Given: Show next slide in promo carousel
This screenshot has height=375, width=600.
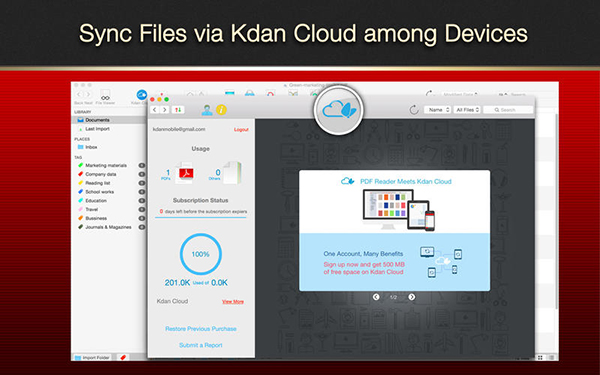Looking at the screenshot, I should [x=411, y=297].
